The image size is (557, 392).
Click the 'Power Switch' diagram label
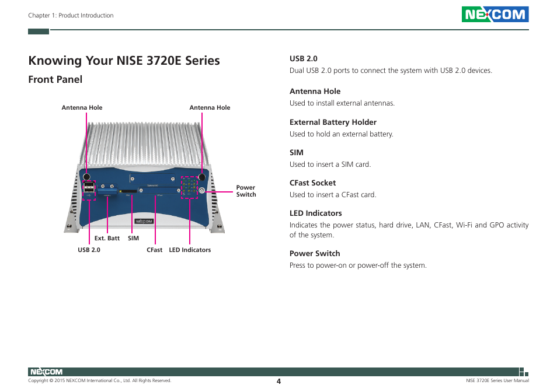(x=246, y=191)
